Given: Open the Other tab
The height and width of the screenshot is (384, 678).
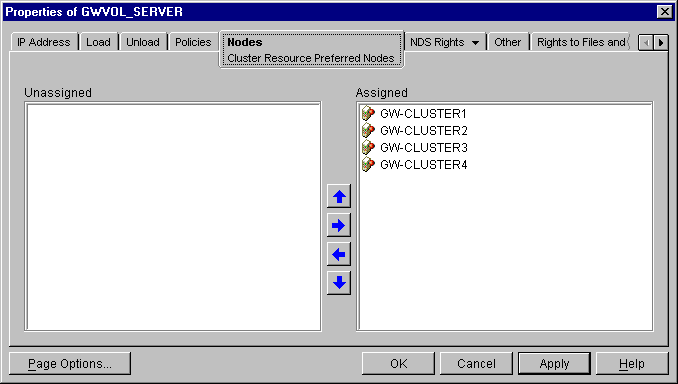Looking at the screenshot, I should 508,42.
